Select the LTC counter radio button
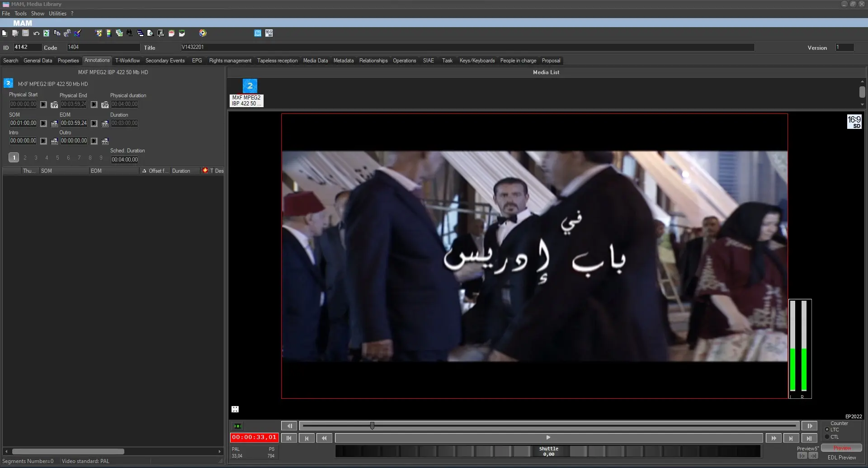 point(827,430)
